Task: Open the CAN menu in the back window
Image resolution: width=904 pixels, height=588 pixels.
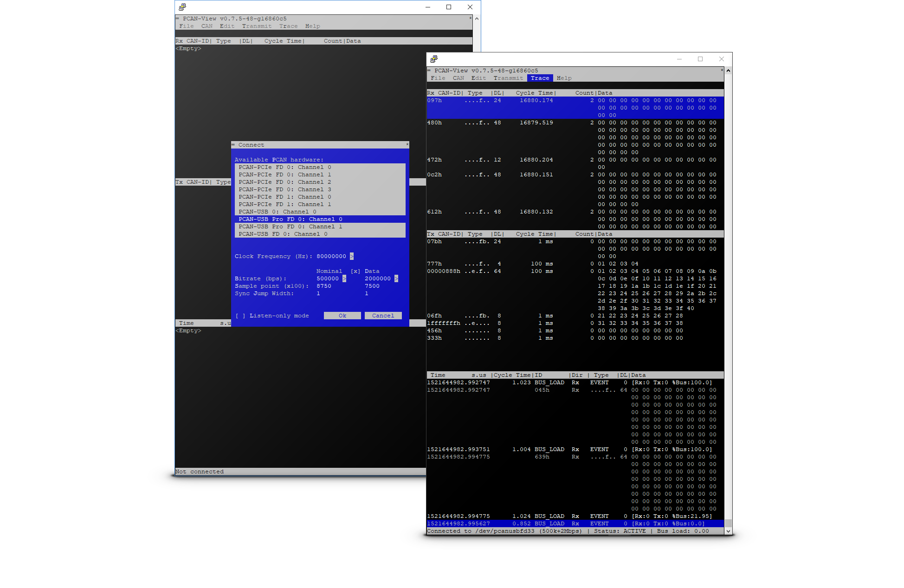Action: [x=207, y=26]
